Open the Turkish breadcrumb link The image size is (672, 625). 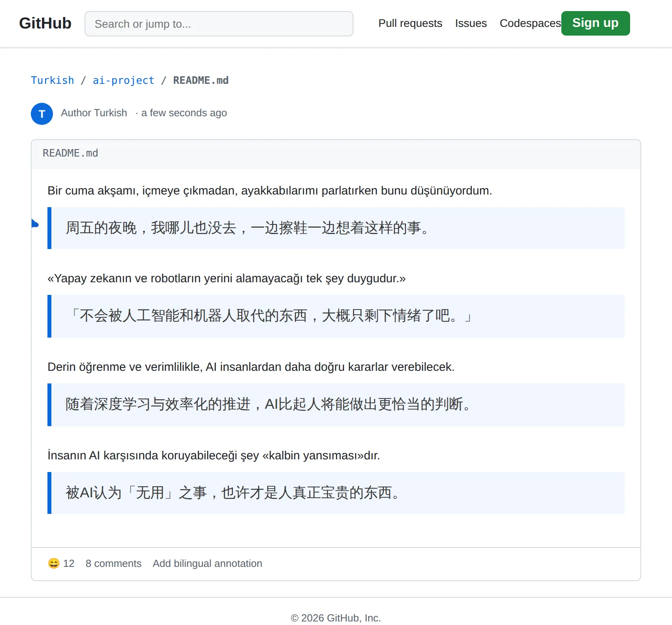click(x=53, y=80)
